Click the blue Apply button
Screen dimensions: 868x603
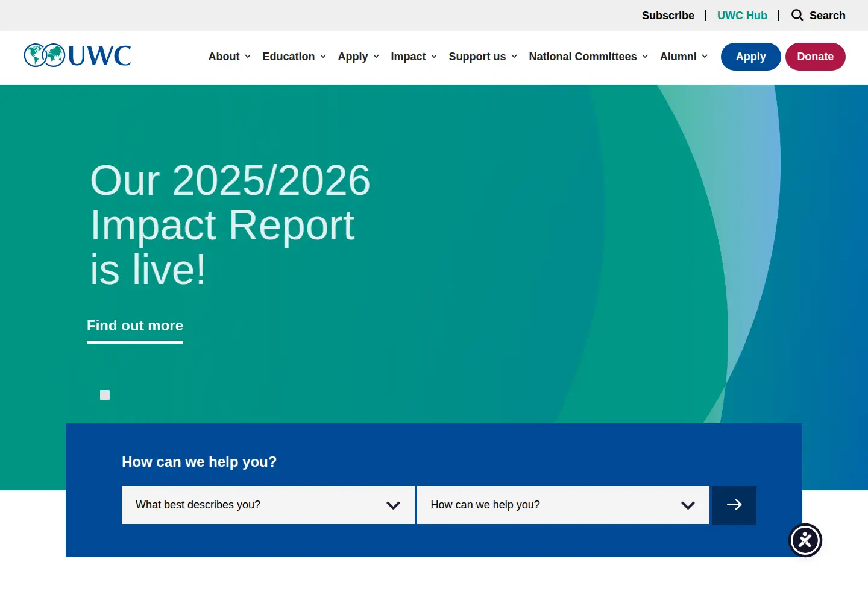751,57
